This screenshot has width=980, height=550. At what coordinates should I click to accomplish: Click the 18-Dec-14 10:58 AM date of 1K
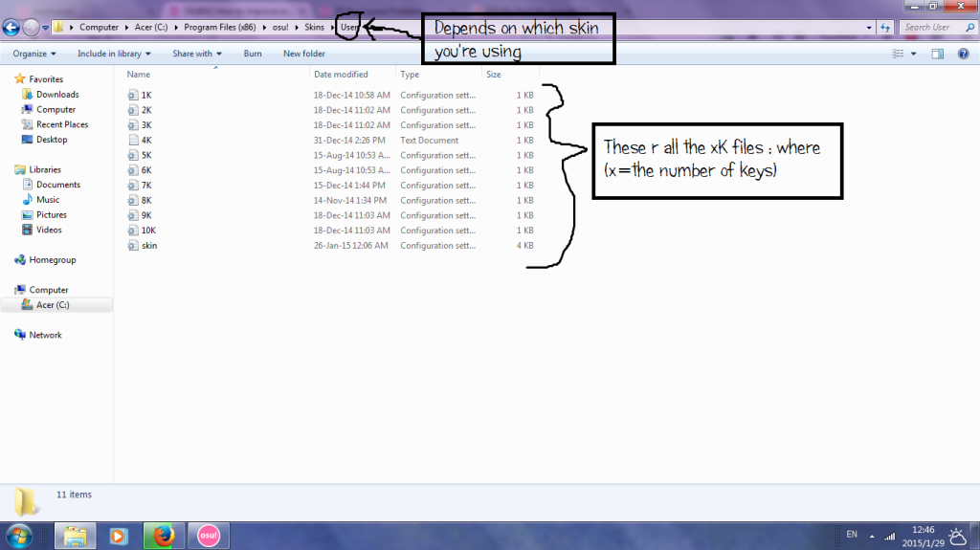tap(352, 95)
